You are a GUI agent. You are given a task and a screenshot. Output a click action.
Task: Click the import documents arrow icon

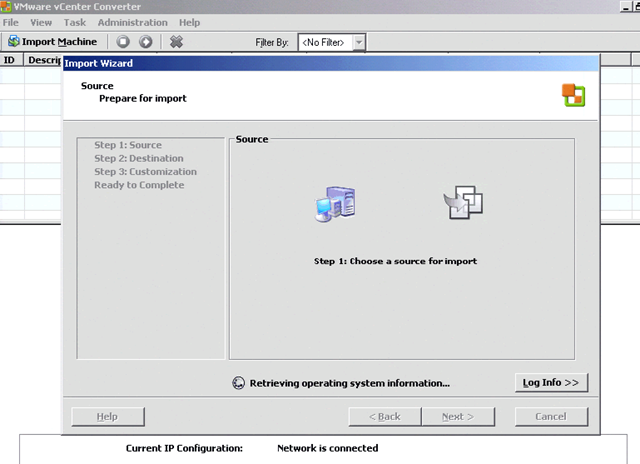(463, 202)
